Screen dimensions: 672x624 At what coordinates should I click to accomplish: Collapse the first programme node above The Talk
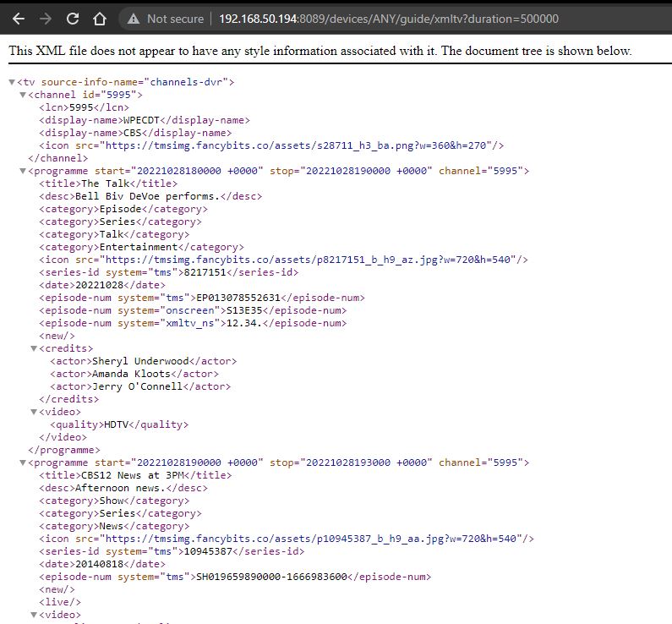point(22,171)
